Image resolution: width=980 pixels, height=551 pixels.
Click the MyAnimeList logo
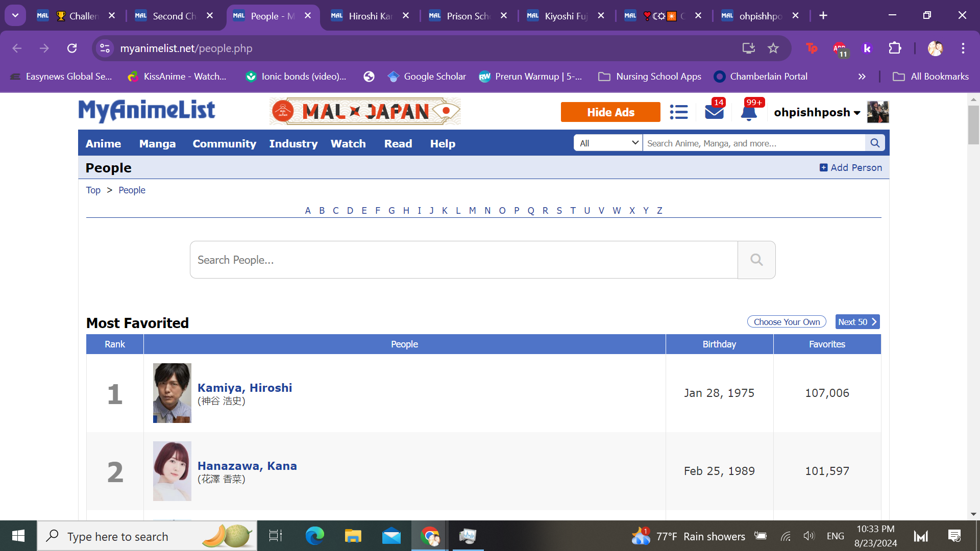coord(146,111)
